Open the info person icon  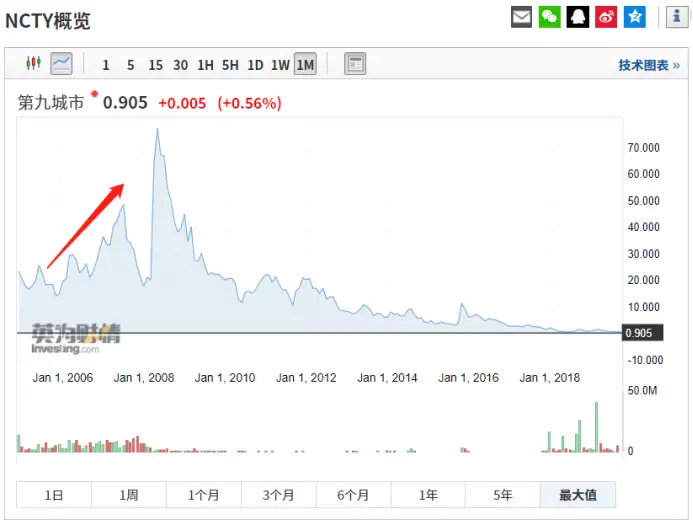[677, 17]
